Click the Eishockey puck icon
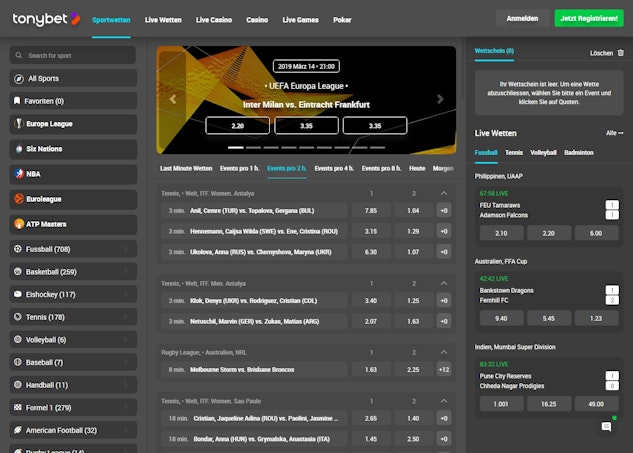Image resolution: width=633 pixels, height=453 pixels. tap(18, 294)
